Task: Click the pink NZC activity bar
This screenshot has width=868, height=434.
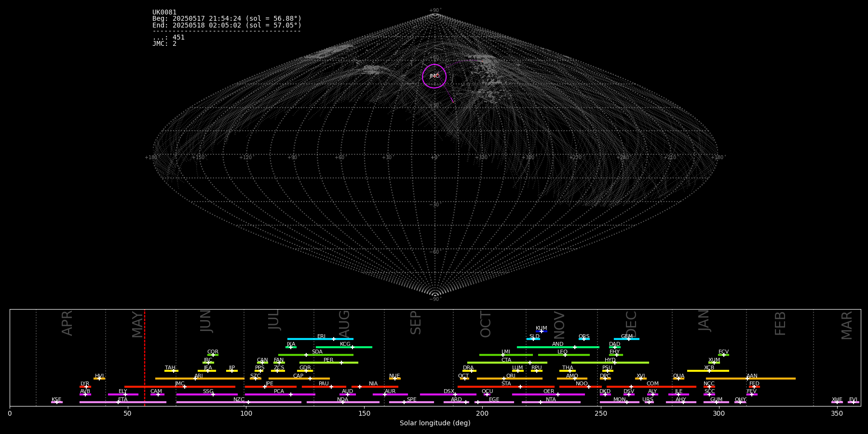Action: coord(239,402)
